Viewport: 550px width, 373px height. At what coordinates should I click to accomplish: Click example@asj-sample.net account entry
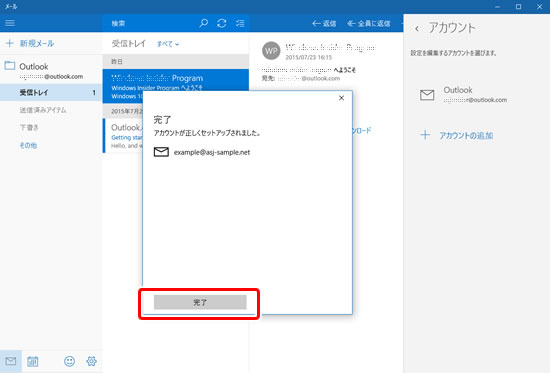pyautogui.click(x=202, y=152)
